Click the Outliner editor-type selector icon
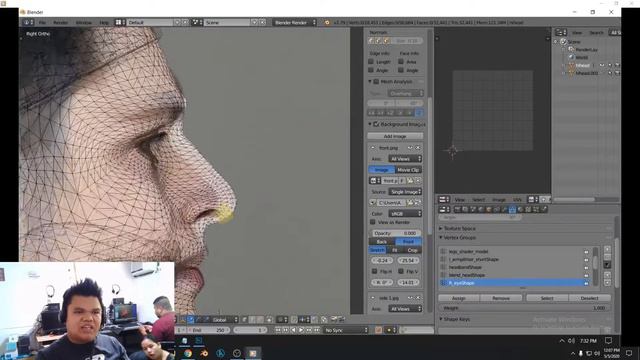This screenshot has height=360, width=640. pyautogui.click(x=561, y=32)
